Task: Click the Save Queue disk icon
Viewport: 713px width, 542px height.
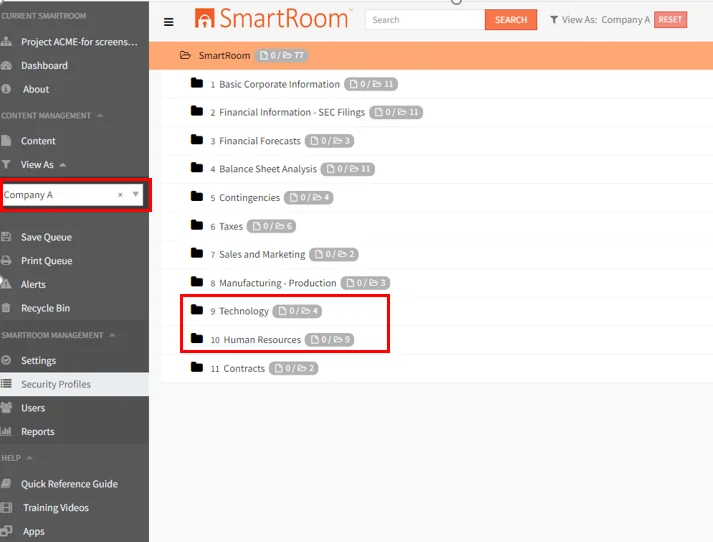Action: (x=6, y=237)
